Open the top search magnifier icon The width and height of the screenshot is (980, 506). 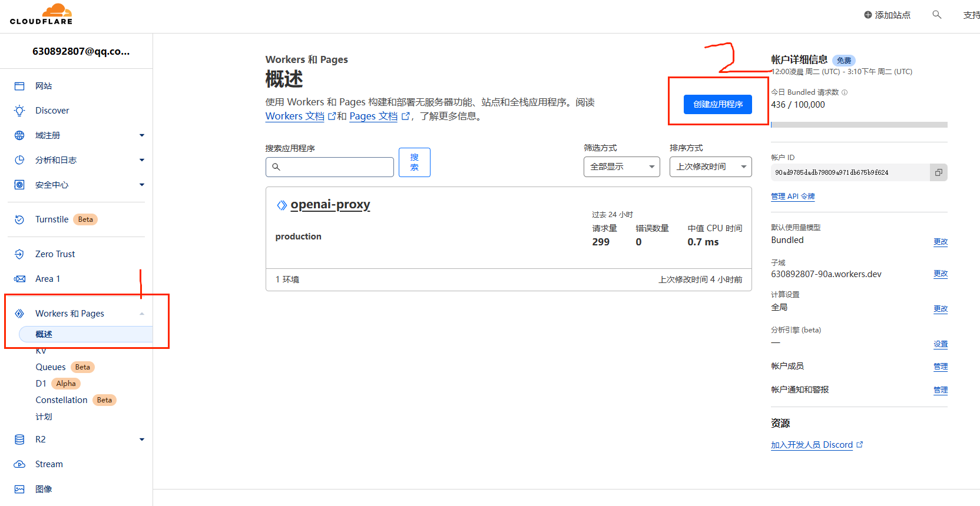(x=937, y=15)
